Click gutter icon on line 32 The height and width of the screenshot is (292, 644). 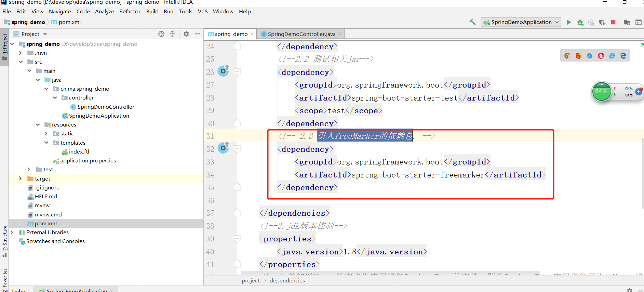[x=223, y=148]
